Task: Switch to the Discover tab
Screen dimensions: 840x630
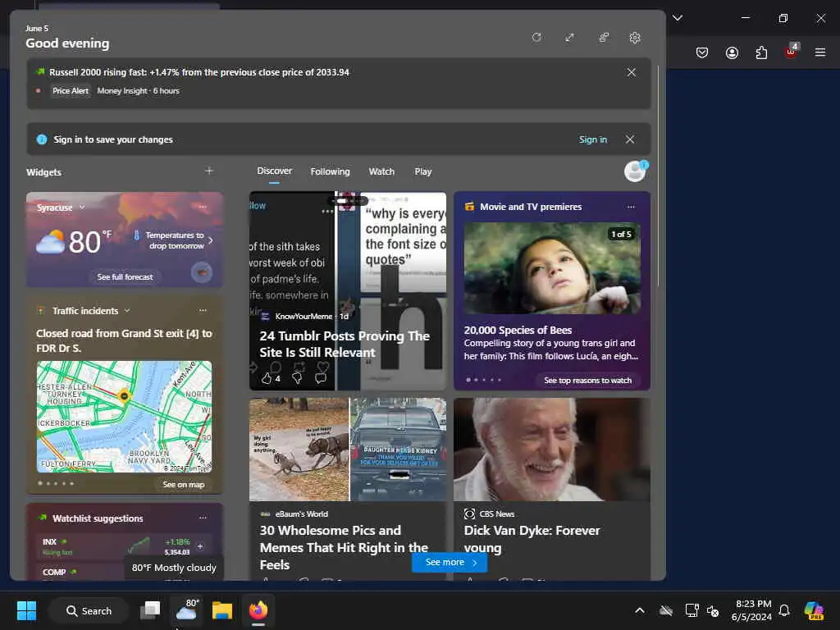Action: pyautogui.click(x=274, y=171)
